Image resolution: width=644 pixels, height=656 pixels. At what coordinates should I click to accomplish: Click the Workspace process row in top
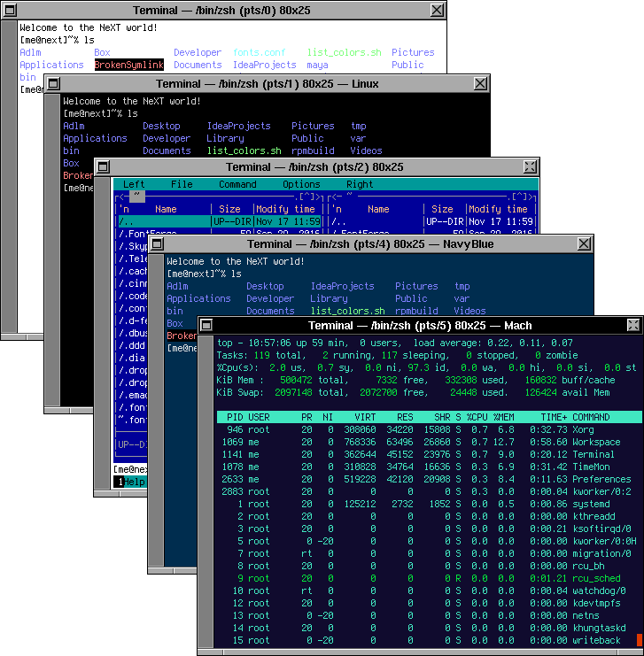pos(430,443)
